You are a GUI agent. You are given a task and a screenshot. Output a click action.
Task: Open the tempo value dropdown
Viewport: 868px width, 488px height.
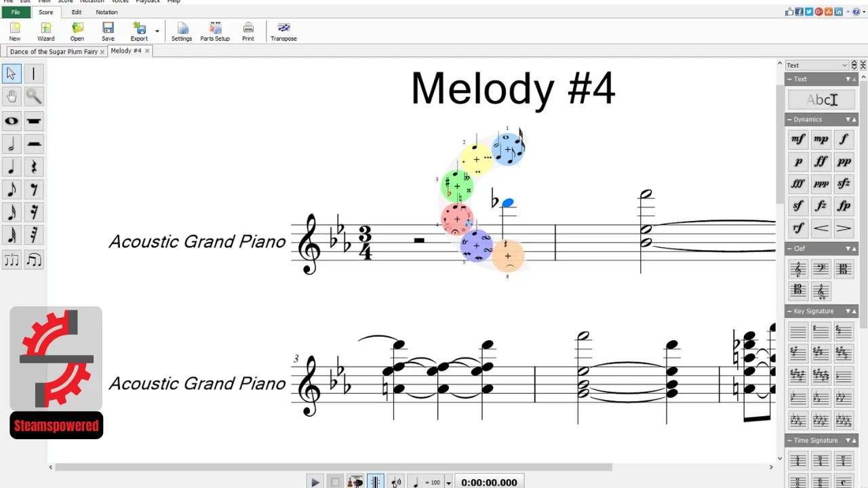coord(448,483)
